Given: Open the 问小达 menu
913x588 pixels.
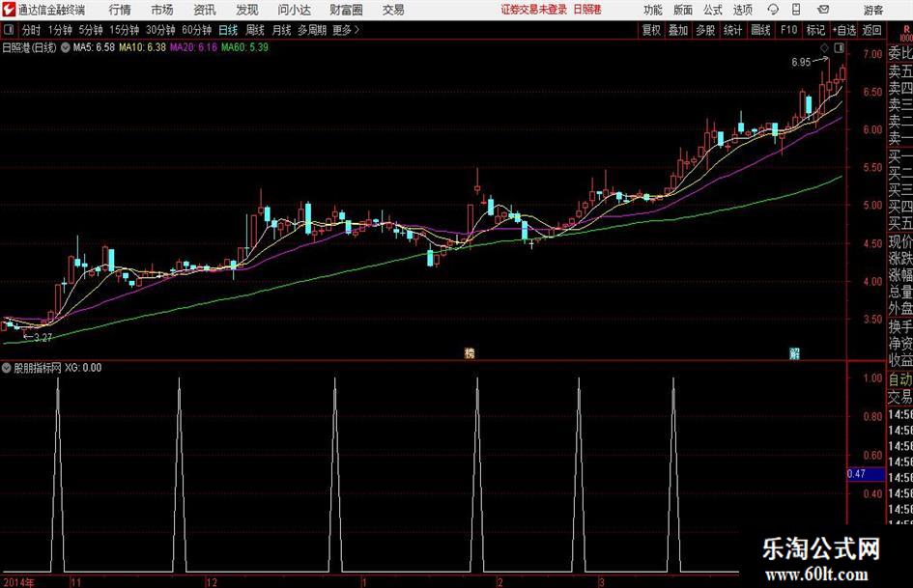Looking at the screenshot, I should point(294,10).
